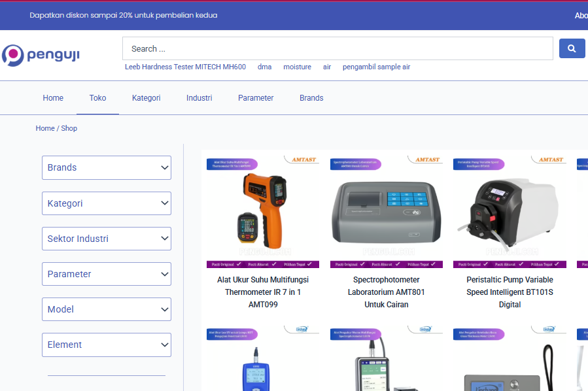Viewport: 588px width, 391px height.
Task: Open the Industri menu item
Action: tap(199, 98)
